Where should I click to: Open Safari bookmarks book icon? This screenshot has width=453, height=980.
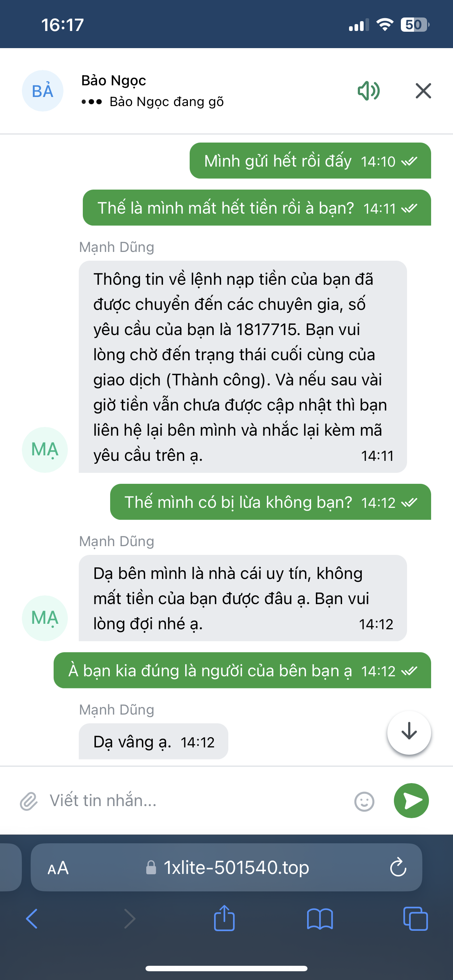[320, 919]
